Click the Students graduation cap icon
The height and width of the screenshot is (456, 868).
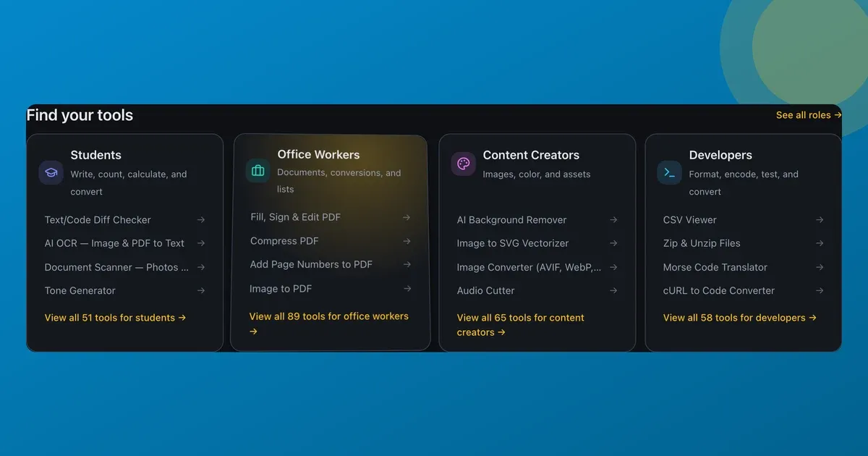click(51, 173)
